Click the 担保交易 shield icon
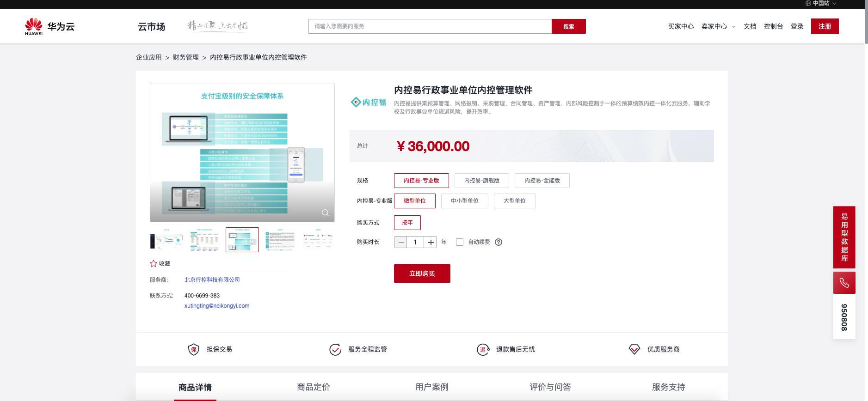 pos(194,349)
